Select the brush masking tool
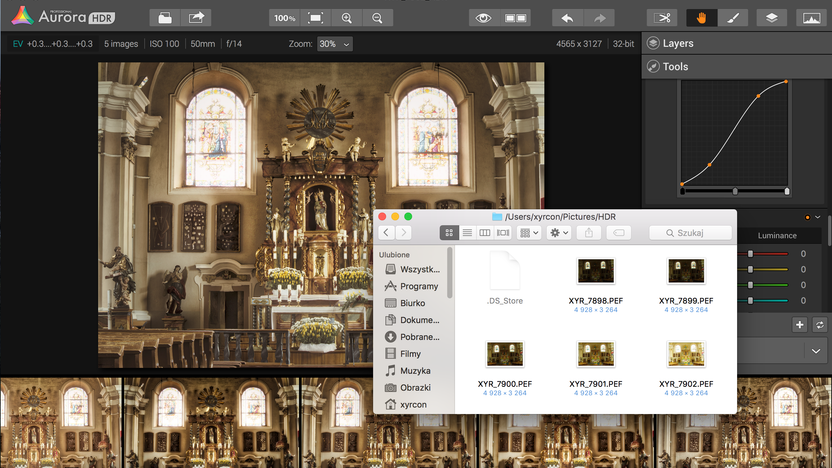This screenshot has height=468, width=832. [x=733, y=18]
